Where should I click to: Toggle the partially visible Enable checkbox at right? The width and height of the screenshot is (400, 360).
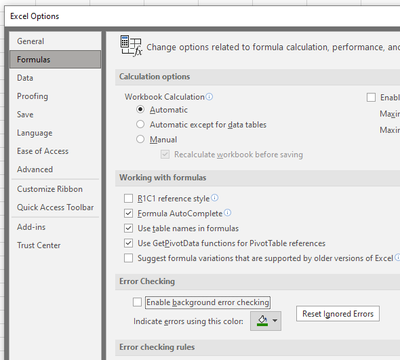coord(371,97)
